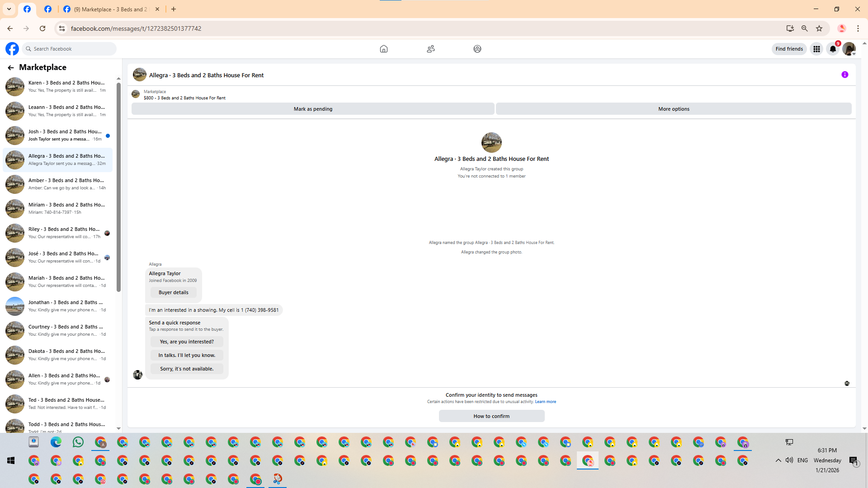The width and height of the screenshot is (868, 488).
Task: Show hidden system tray icons chevron
Action: [778, 460]
